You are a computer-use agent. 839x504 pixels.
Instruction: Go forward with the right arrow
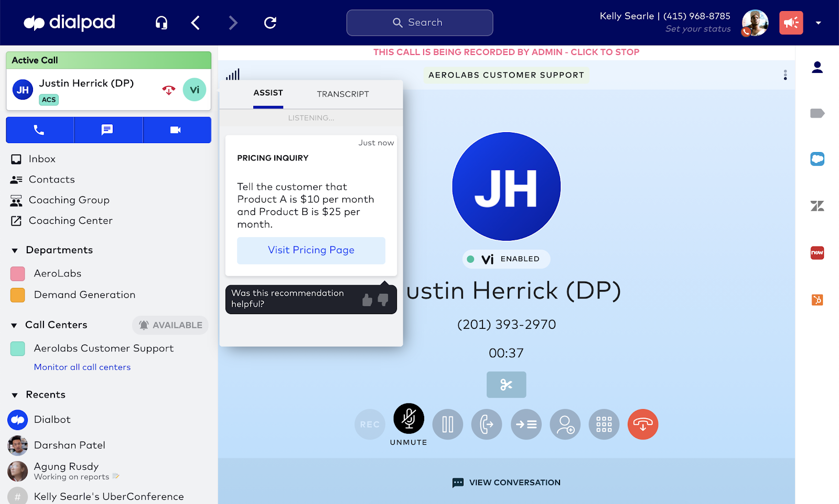pyautogui.click(x=233, y=23)
